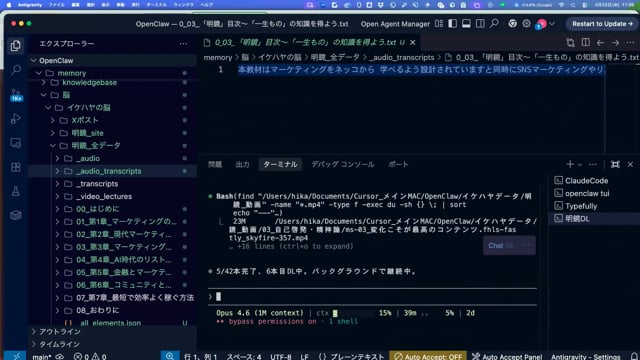The height and width of the screenshot is (360, 640).
Task: Open the Run and Debug view
Action: click(16, 119)
